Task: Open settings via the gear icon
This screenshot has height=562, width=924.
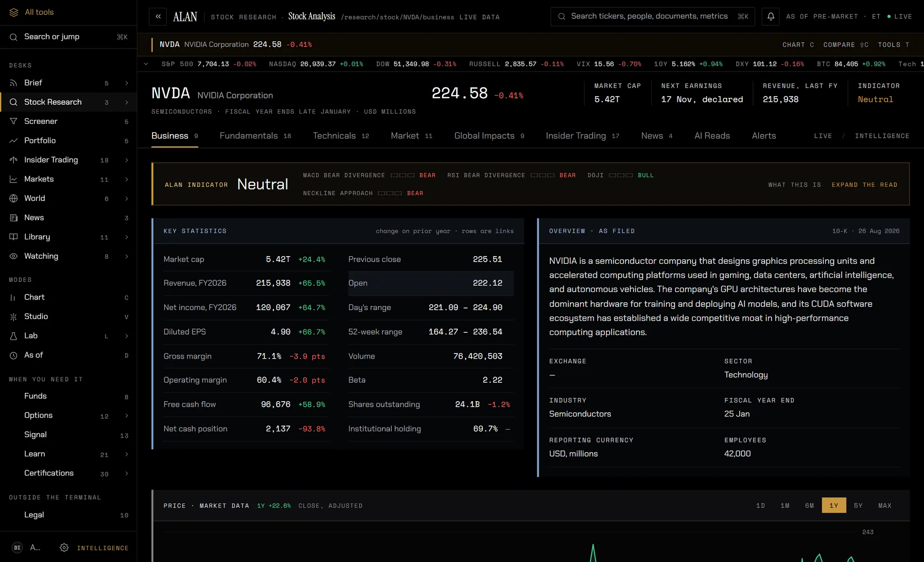Action: tap(64, 548)
